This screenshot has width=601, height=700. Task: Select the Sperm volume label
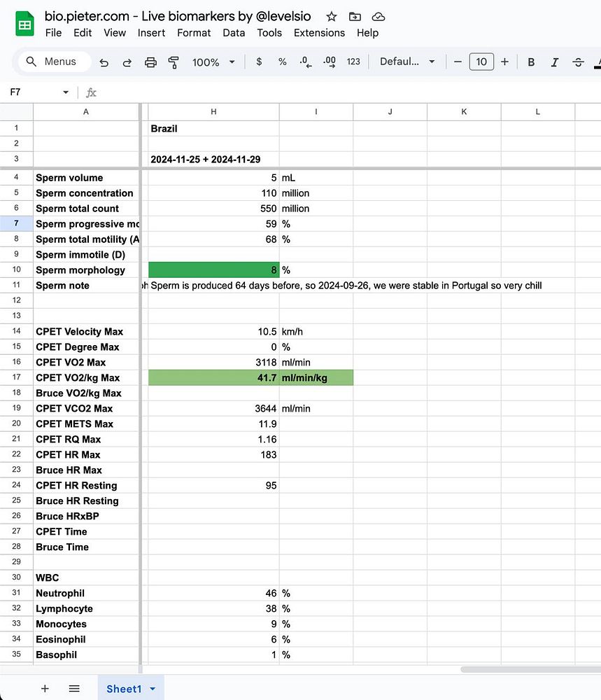click(86, 178)
